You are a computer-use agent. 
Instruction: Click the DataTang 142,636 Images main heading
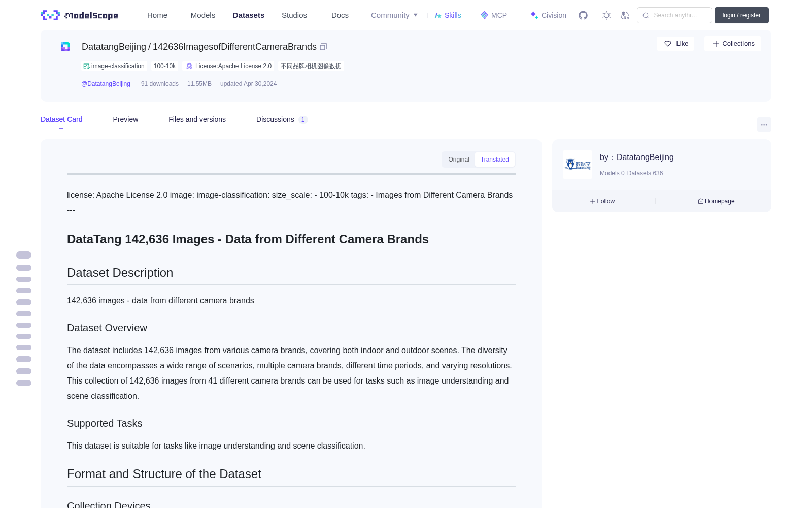coord(248,239)
